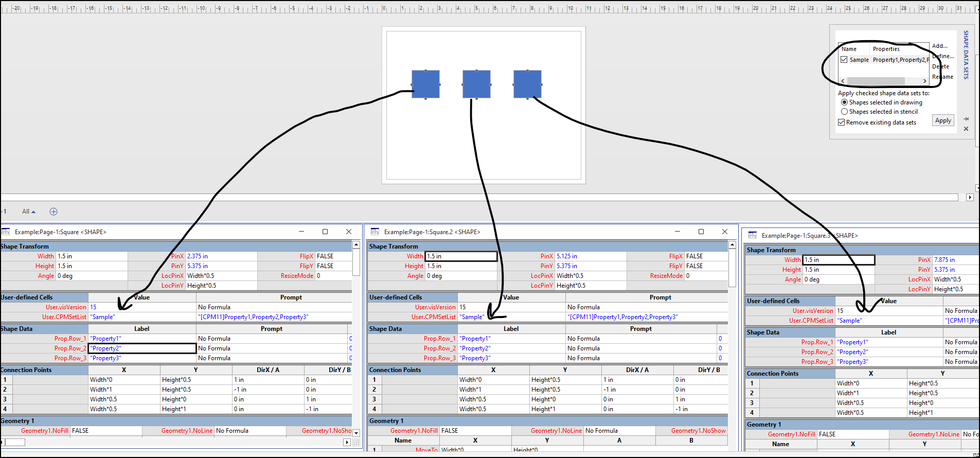980x458 pixels.
Task: Open the All pages list
Action: [x=29, y=212]
